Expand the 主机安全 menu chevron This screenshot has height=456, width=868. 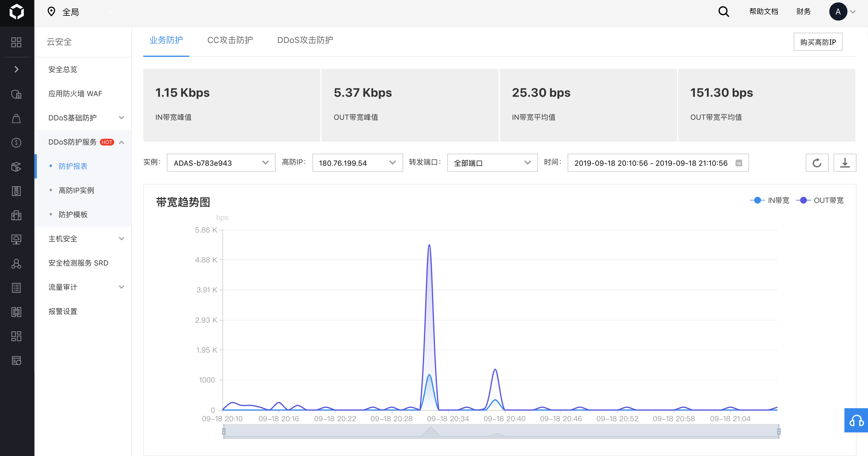[121, 239]
